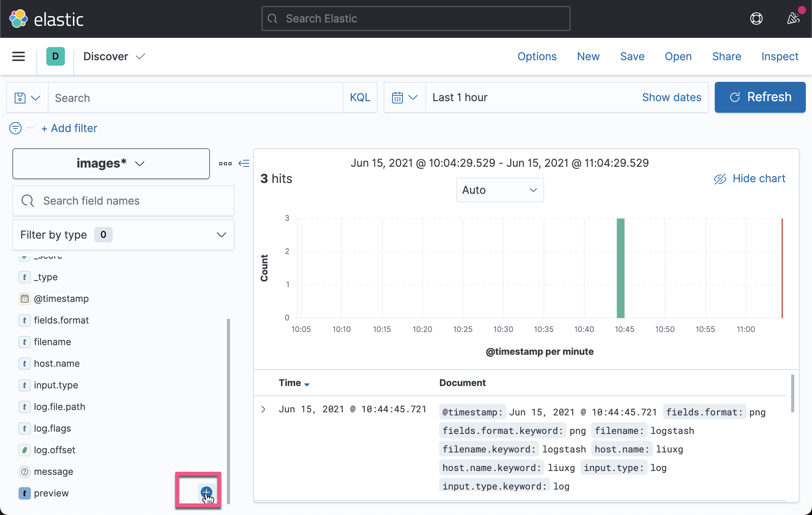Click the Refresh button
The width and height of the screenshot is (812, 515).
760,97
